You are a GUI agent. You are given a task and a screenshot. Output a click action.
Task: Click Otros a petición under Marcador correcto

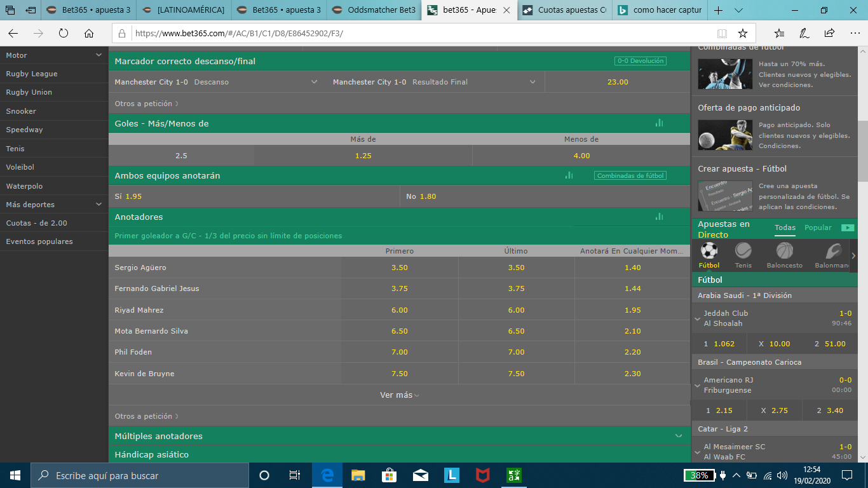click(146, 104)
